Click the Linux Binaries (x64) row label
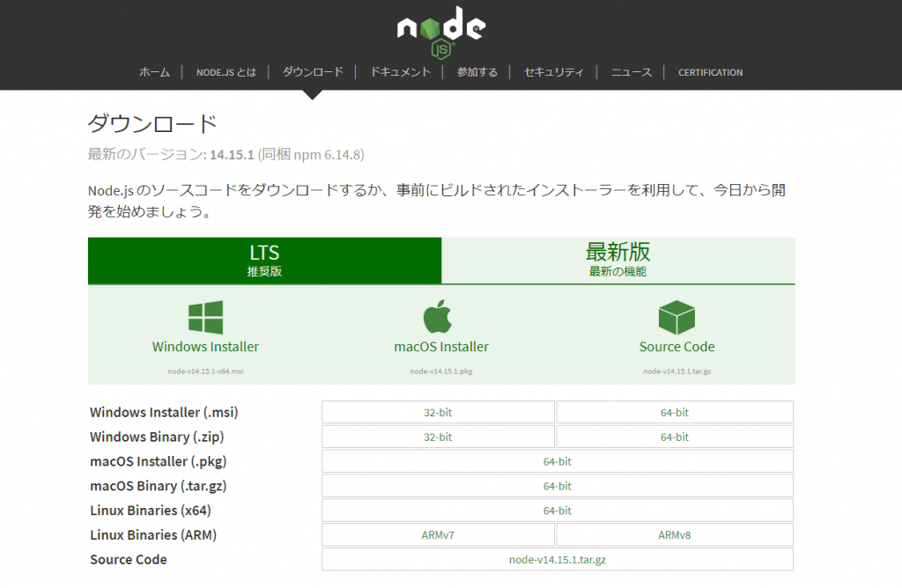 pyautogui.click(x=151, y=511)
